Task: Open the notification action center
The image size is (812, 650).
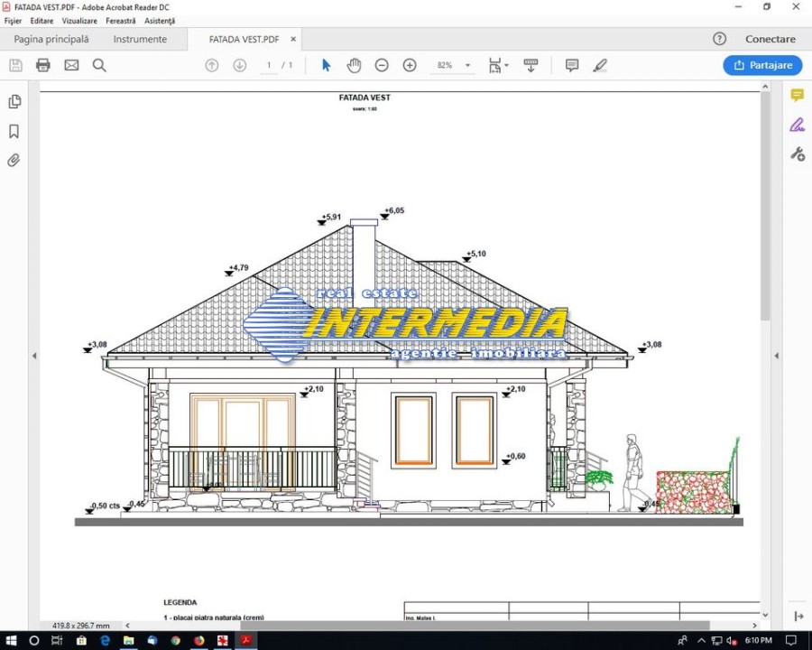Action: tap(790, 641)
